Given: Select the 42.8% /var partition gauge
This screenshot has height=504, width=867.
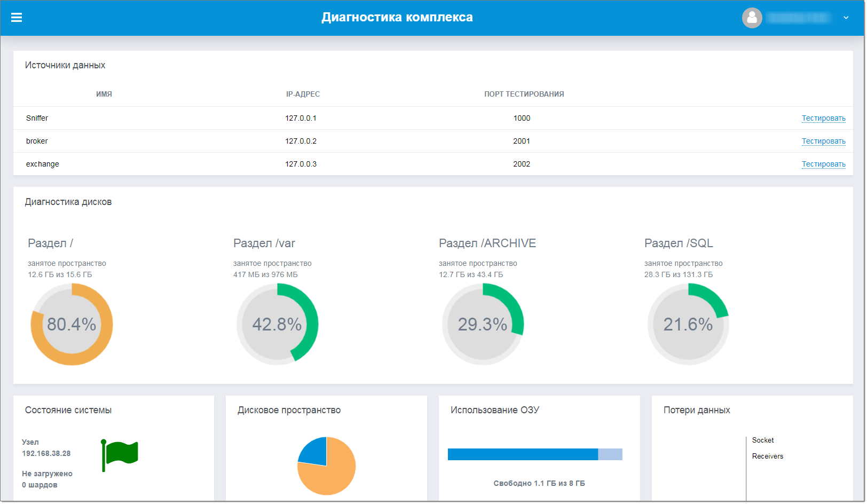Looking at the screenshot, I should (277, 324).
